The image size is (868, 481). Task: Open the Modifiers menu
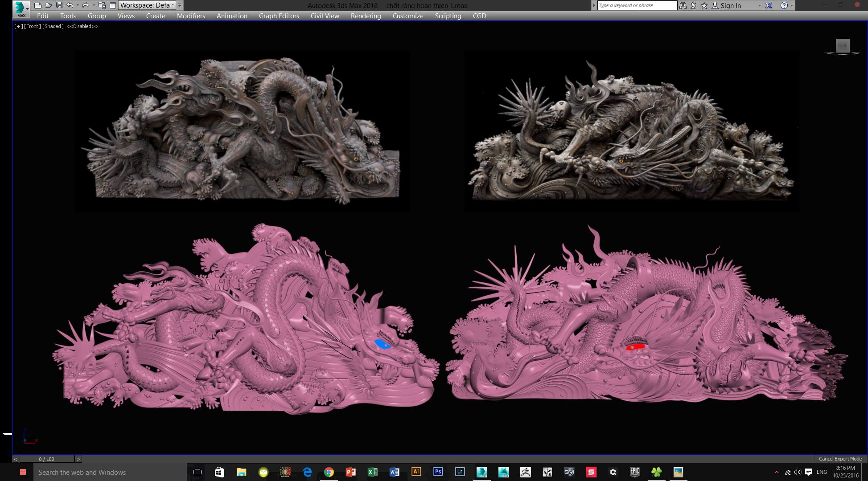tap(191, 16)
